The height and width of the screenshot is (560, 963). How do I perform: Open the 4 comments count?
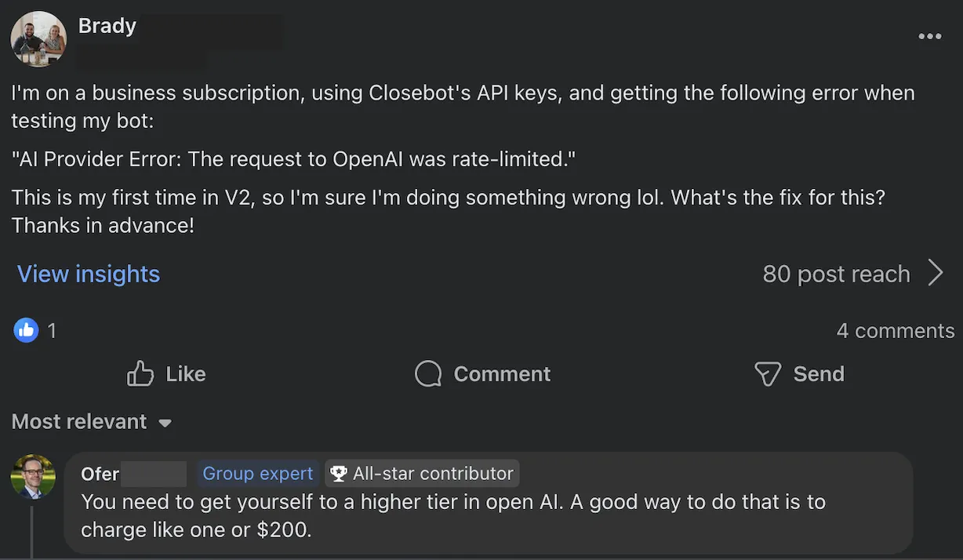[895, 330]
